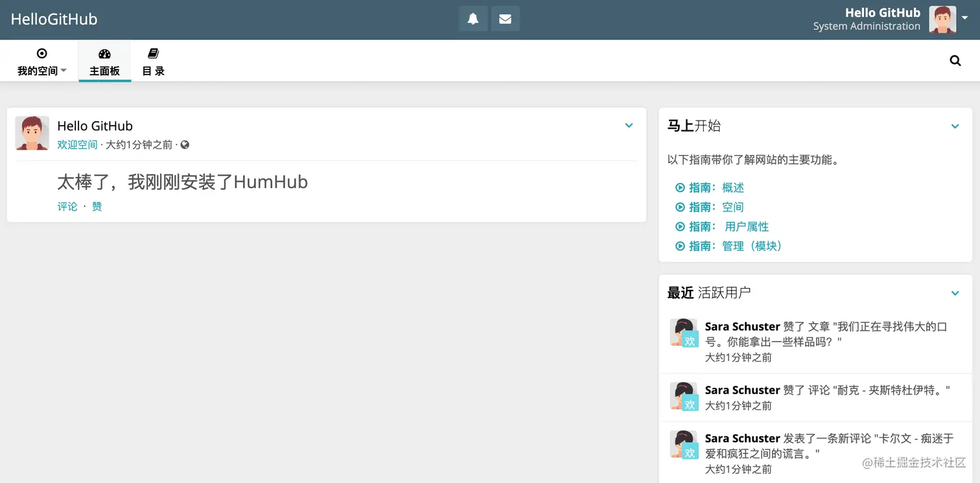980x483 pixels.
Task: Open Sara Schuster new comment 卡尔文 activity
Action: click(815, 453)
